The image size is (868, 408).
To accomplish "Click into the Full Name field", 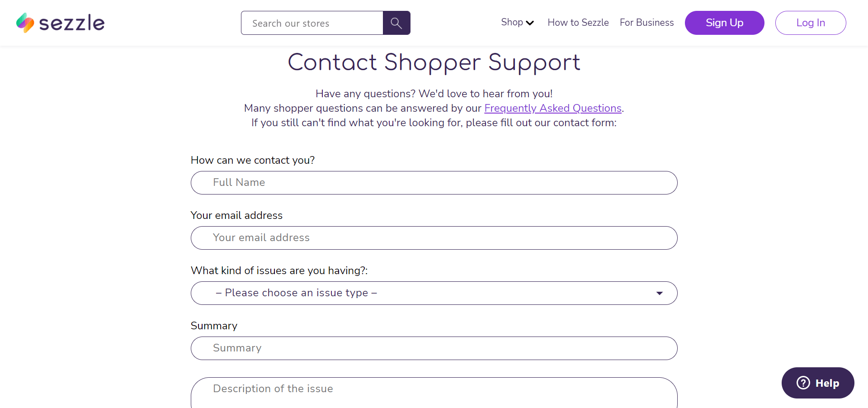I will tap(434, 183).
